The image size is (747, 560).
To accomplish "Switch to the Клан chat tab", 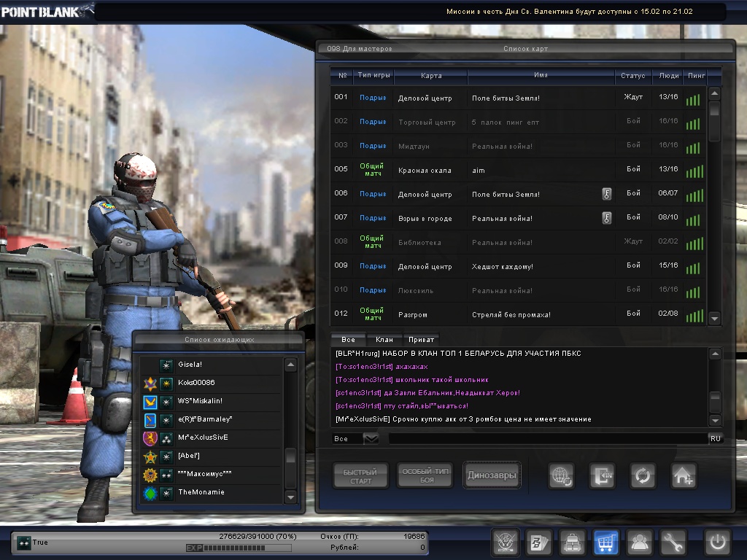I will (x=384, y=340).
